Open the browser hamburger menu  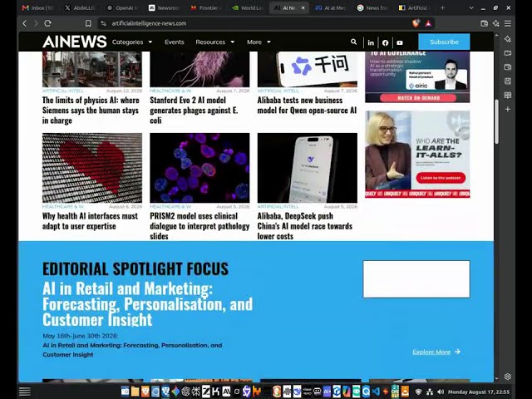508,23
